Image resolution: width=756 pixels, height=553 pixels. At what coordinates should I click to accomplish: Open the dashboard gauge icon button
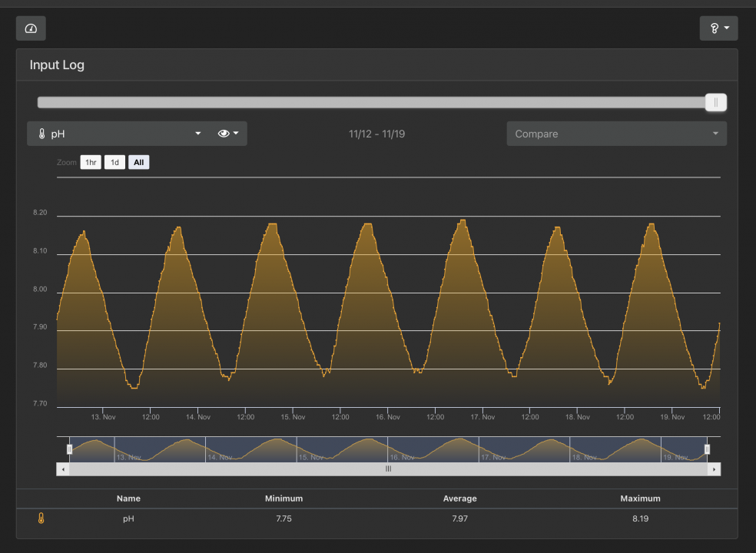[31, 28]
